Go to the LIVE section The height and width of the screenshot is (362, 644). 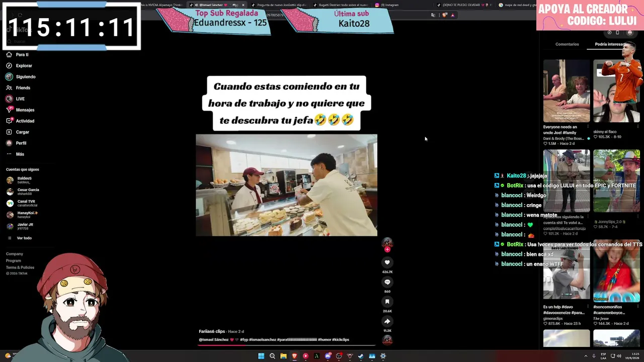pos(15,99)
